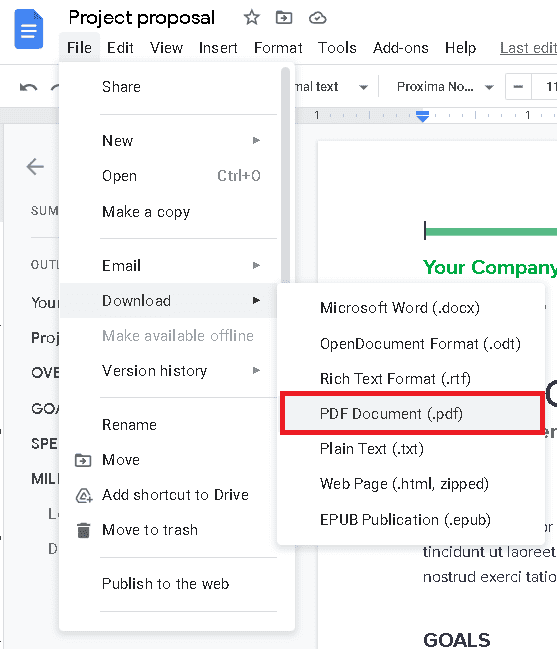Viewport: 557px width, 649px height.
Task: Click the Project proposal document title
Action: click(142, 18)
